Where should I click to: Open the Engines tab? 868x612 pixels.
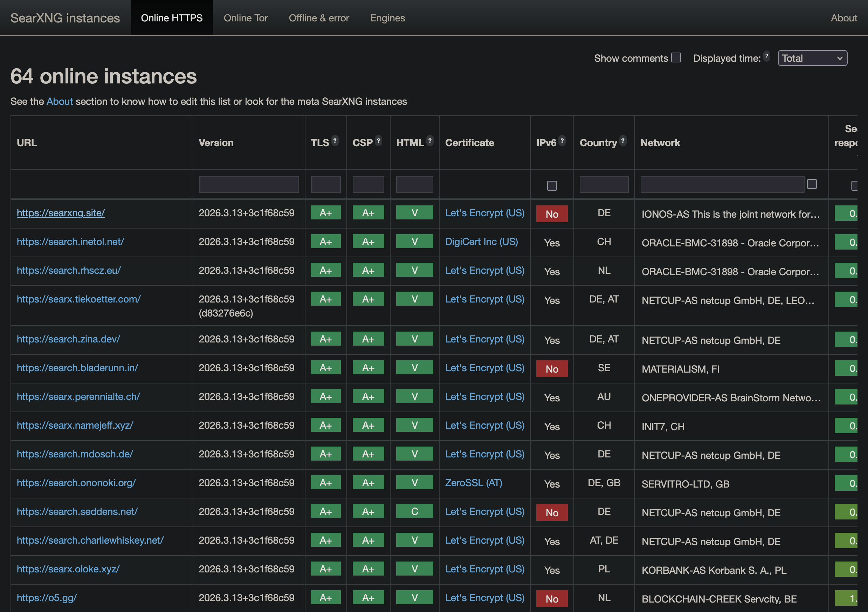pos(387,18)
